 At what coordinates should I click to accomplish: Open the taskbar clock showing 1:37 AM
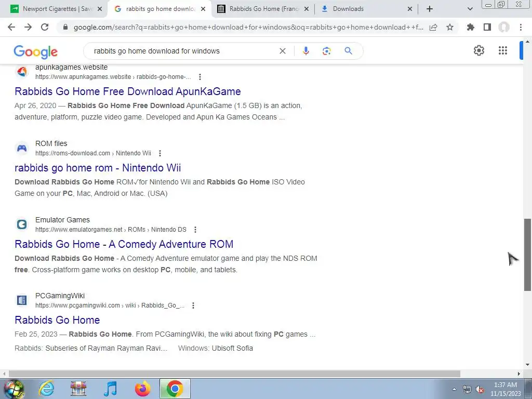506,389
